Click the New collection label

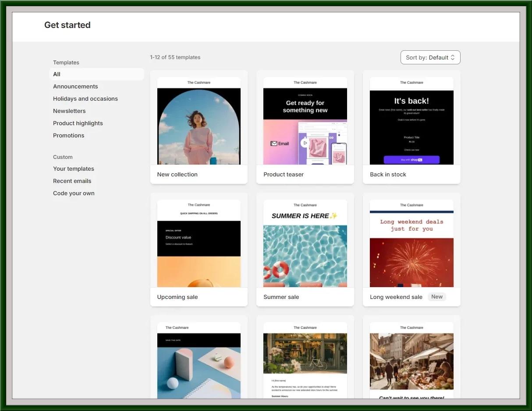point(177,174)
